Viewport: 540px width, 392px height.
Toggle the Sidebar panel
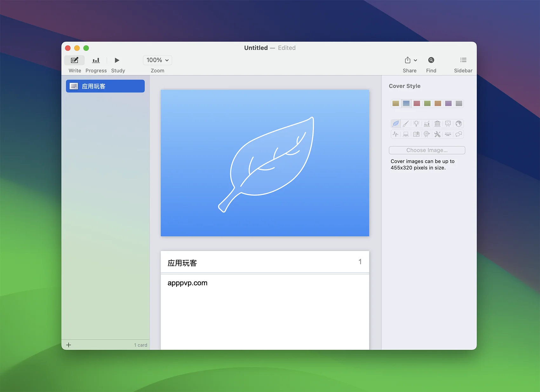tap(463, 60)
